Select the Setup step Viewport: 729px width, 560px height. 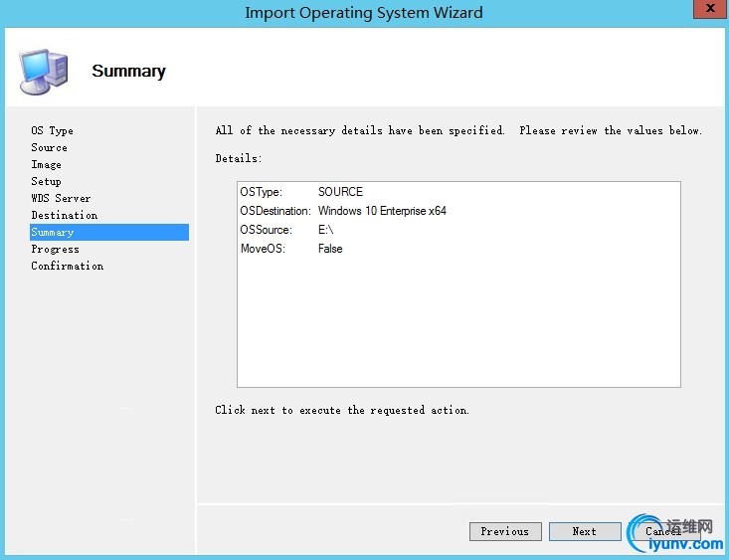click(46, 181)
